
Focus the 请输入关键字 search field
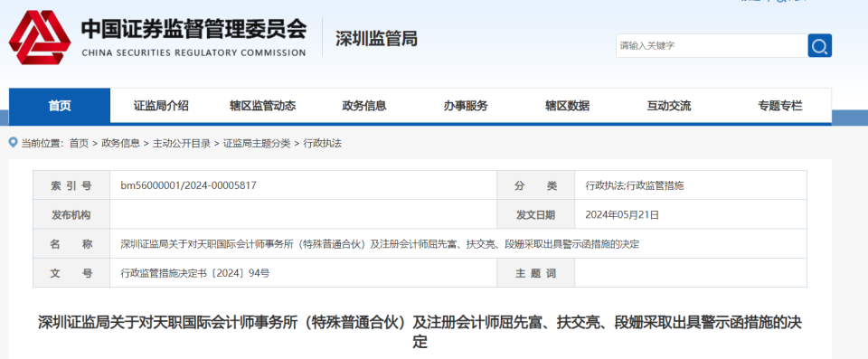(712, 45)
